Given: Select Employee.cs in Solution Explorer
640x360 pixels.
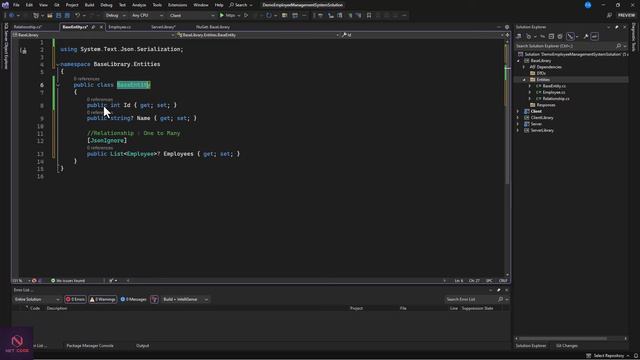Looking at the screenshot, I should pos(553,92).
